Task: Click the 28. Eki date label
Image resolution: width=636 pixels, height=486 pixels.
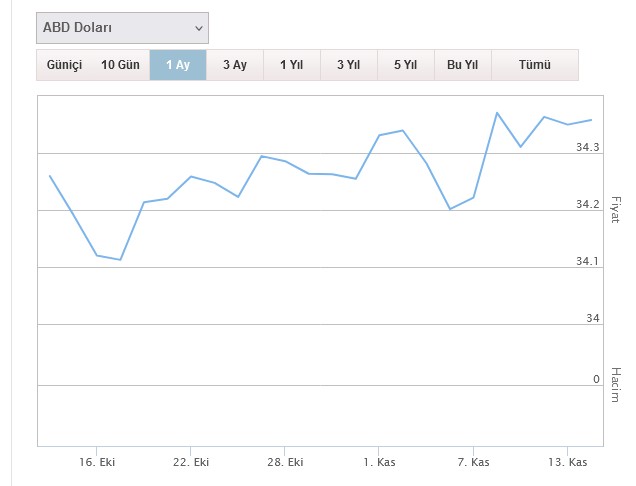Action: click(285, 462)
